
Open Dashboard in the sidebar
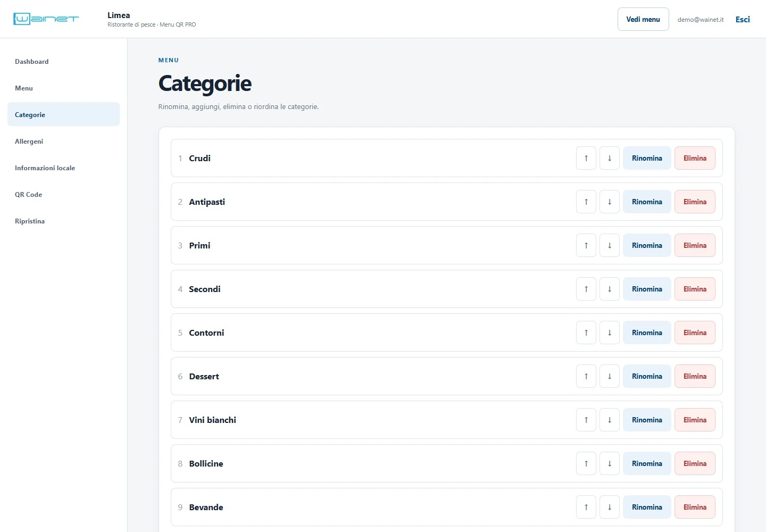63,62
